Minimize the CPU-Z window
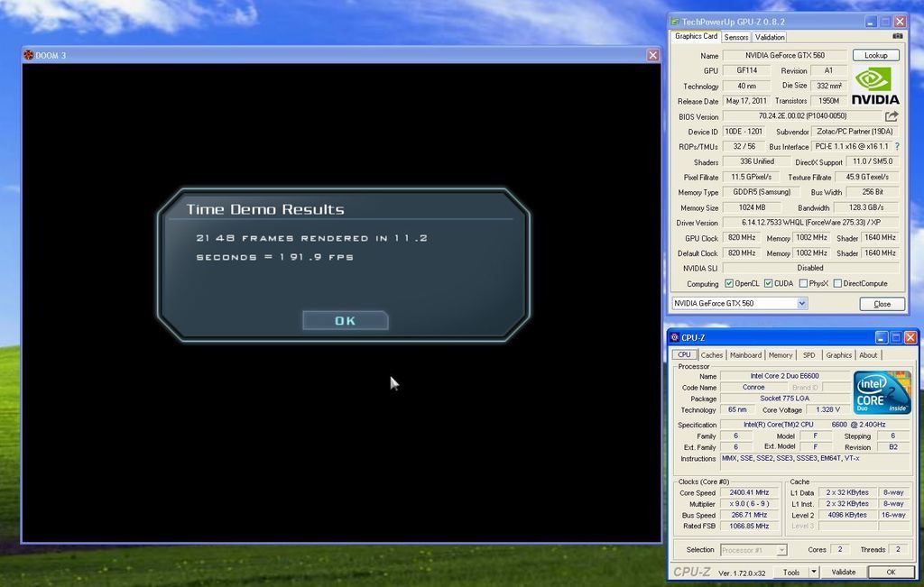 881,337
